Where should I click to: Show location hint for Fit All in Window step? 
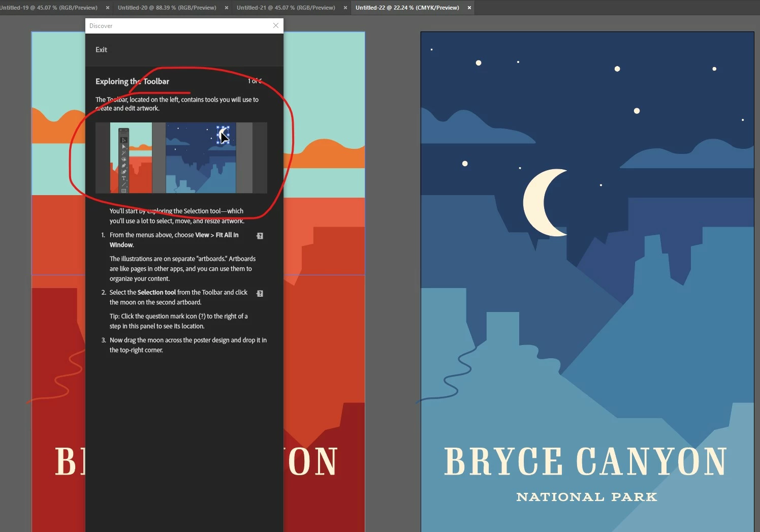point(260,236)
